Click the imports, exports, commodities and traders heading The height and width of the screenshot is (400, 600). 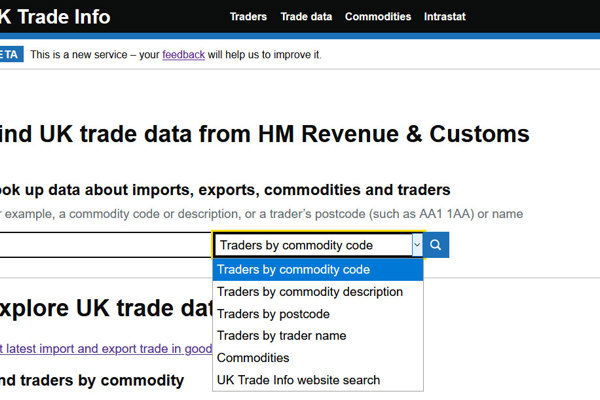click(x=225, y=190)
